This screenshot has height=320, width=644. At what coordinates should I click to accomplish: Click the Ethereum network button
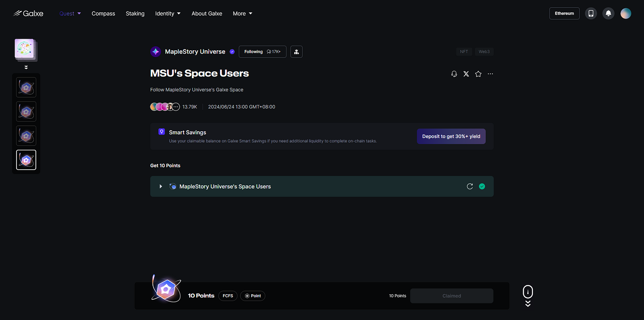(x=564, y=13)
